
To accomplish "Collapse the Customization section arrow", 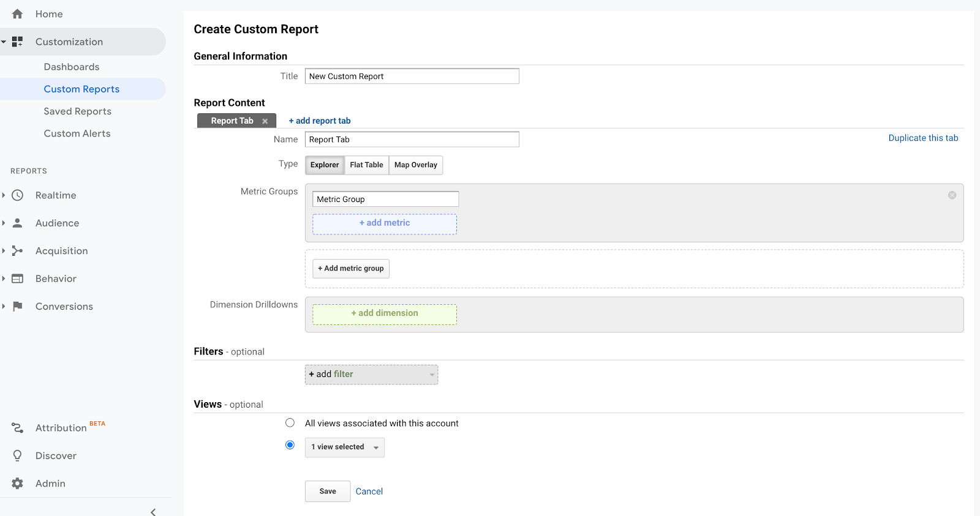I will pos(4,42).
